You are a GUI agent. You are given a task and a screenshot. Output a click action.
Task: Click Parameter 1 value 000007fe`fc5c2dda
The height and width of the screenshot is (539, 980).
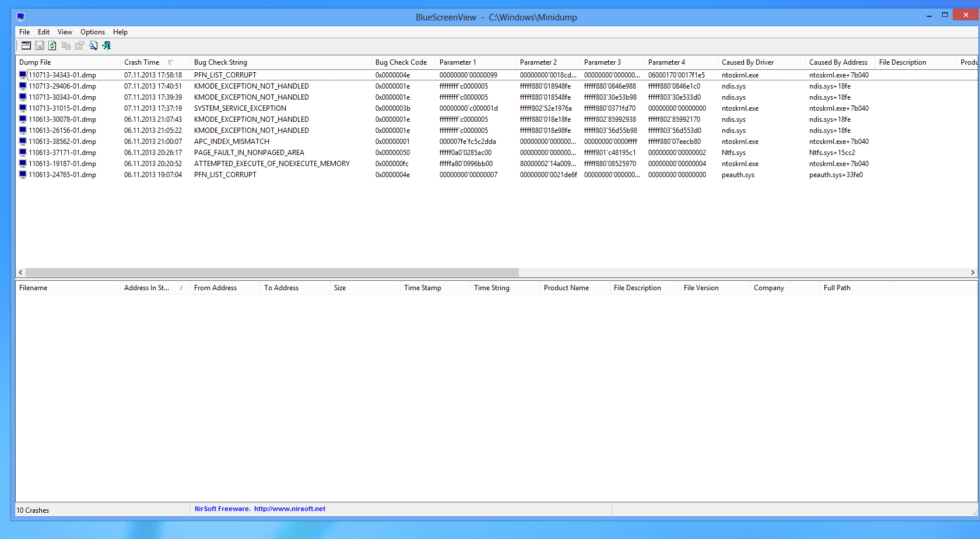(468, 142)
